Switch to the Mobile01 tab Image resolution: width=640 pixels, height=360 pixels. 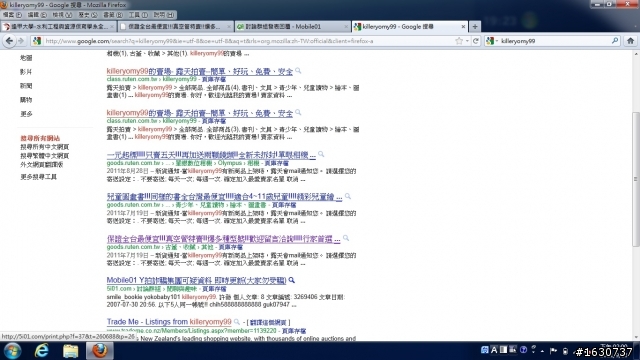tap(292, 27)
